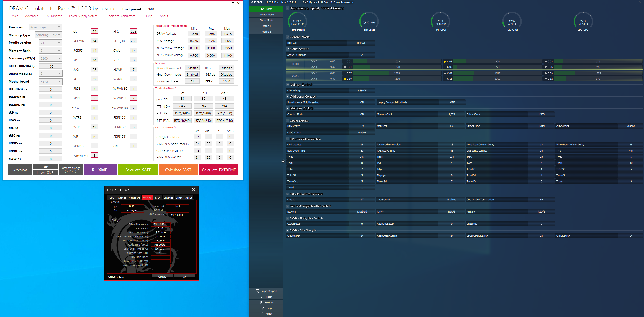This screenshot has height=317, width=644.
Task: Open Help in the Ryzen Master sidebar
Action: coord(266,308)
